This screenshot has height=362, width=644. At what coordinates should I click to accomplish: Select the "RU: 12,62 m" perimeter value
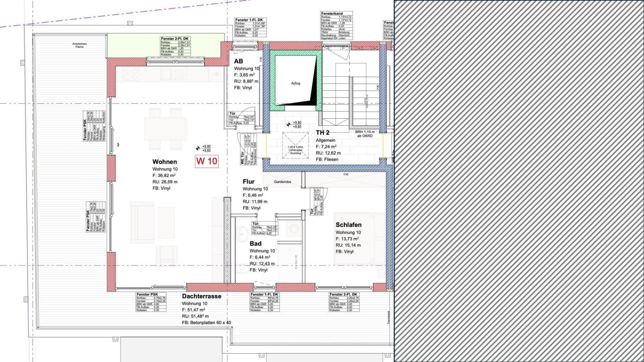click(x=328, y=153)
